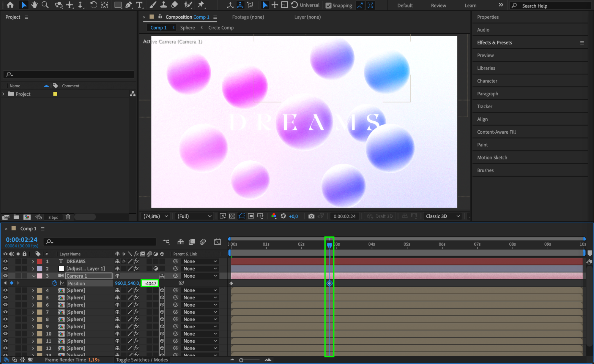Click Toggle Switches / Modes button
Viewport: 594px width, 364px height.
click(142, 360)
